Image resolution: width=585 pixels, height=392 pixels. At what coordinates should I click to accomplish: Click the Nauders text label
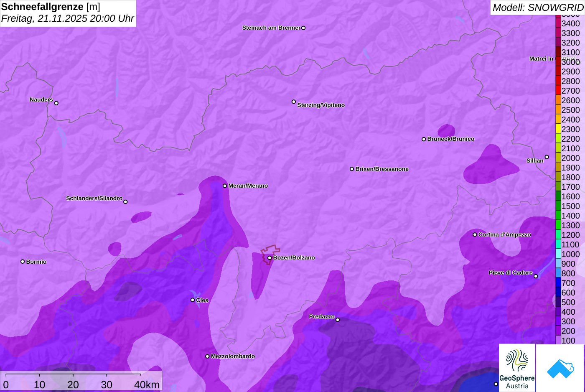point(41,100)
